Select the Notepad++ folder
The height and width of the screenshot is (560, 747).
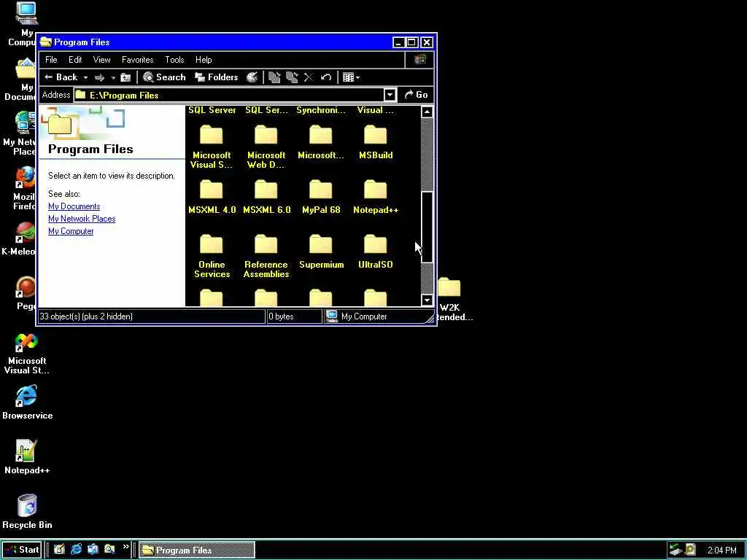tap(376, 197)
